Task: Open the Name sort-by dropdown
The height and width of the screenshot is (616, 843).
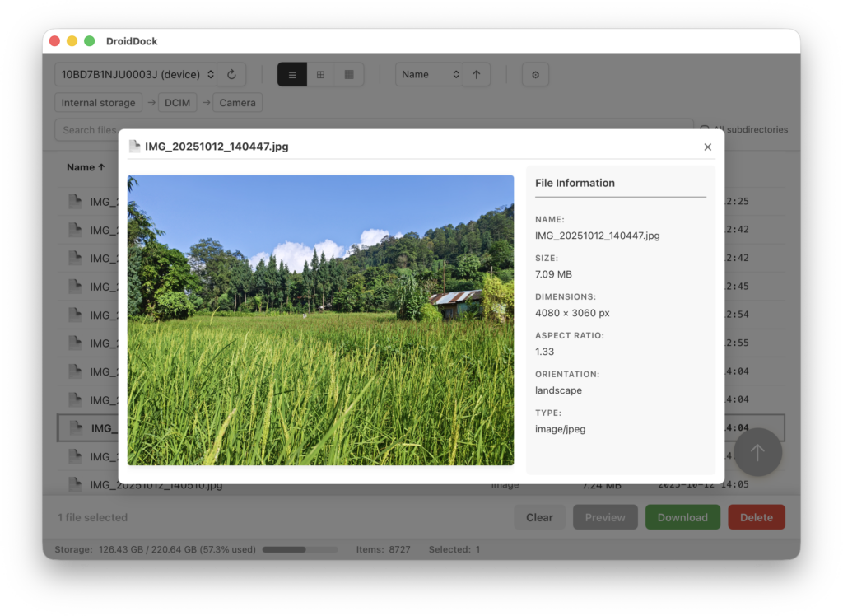Action: pyautogui.click(x=429, y=75)
